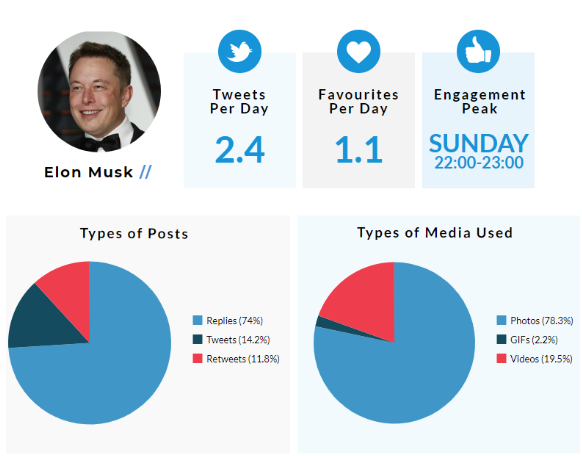Select the dark GIFs legend swatch
Image resolution: width=582 pixels, height=456 pixels.
coord(501,339)
